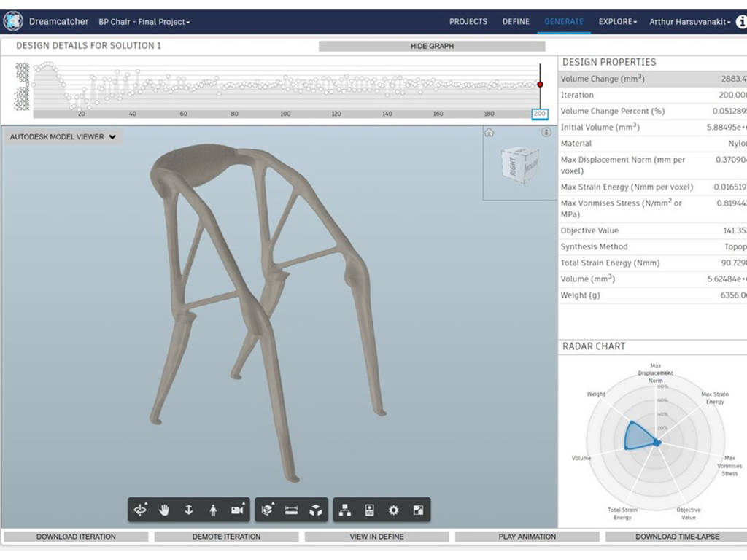The image size is (747, 560).
Task: Show the Properties panel in viewer
Action: (369, 510)
